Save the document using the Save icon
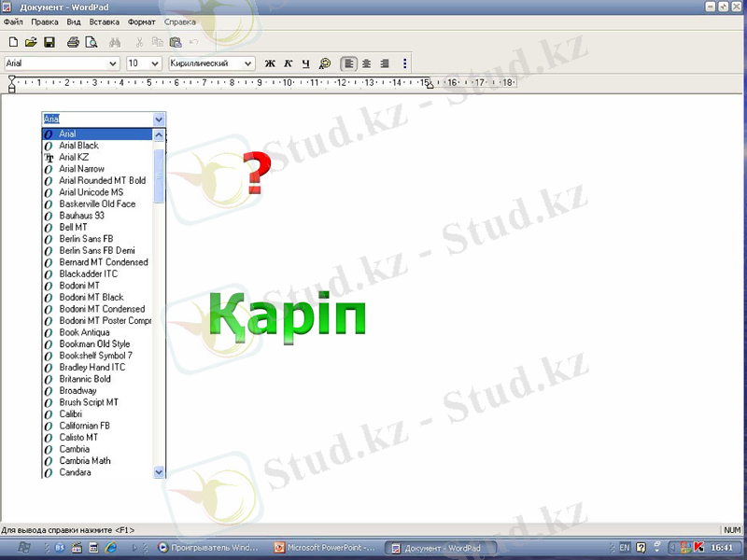 tap(49, 41)
